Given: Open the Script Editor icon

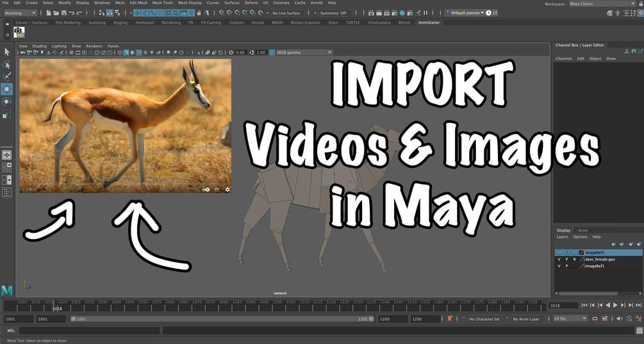Looking at the screenshot, I should [639, 331].
